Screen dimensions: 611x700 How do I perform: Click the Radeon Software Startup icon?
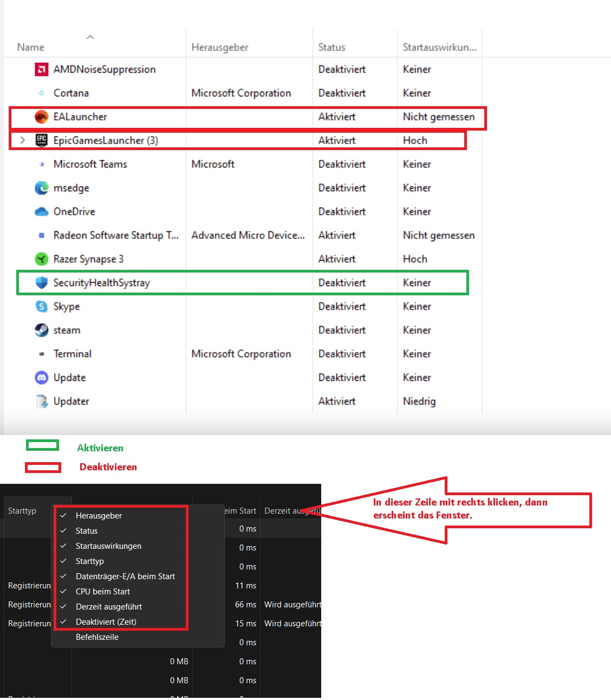[x=41, y=235]
